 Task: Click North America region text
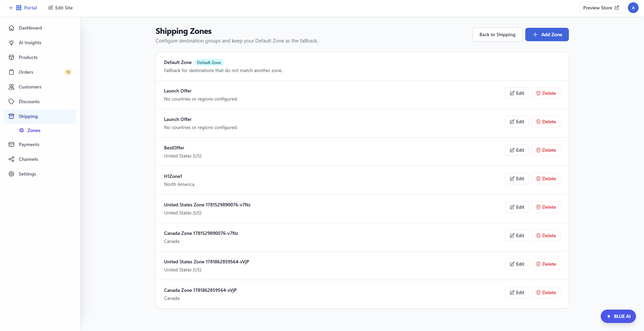pos(179,184)
